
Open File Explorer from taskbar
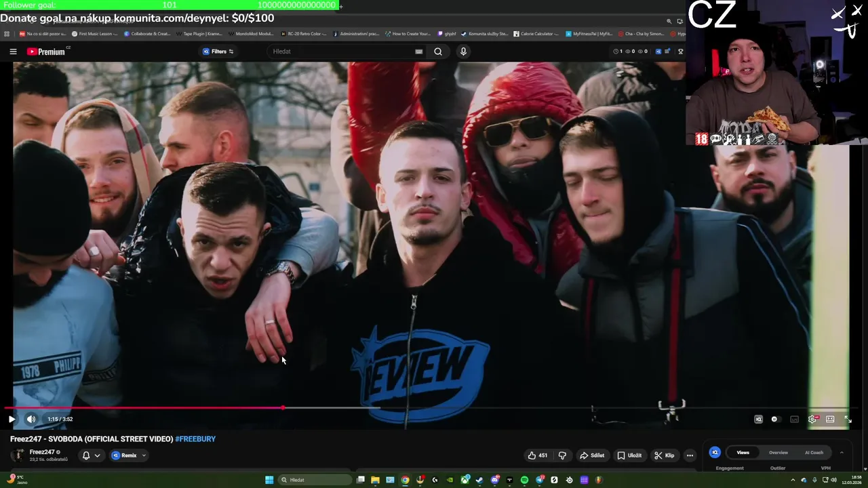pyautogui.click(x=375, y=480)
